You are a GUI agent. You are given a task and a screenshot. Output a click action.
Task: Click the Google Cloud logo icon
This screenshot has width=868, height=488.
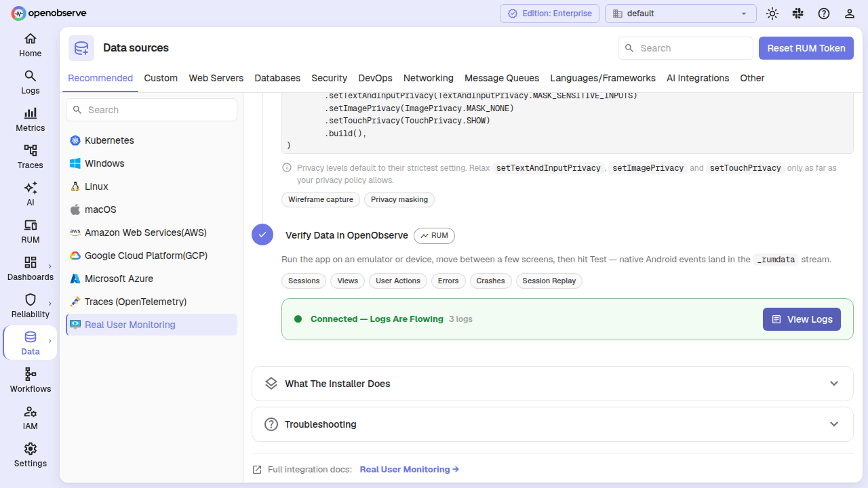[x=75, y=256]
